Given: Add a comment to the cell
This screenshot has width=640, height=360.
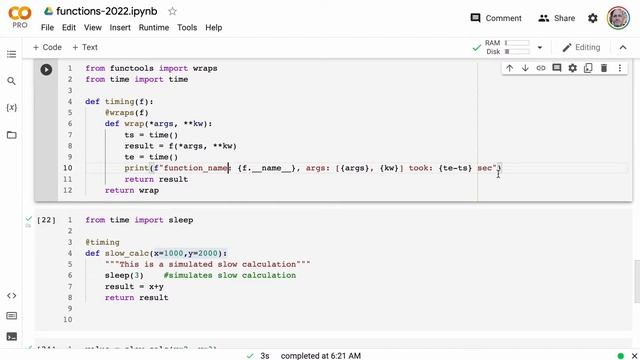Looking at the screenshot, I should (557, 68).
